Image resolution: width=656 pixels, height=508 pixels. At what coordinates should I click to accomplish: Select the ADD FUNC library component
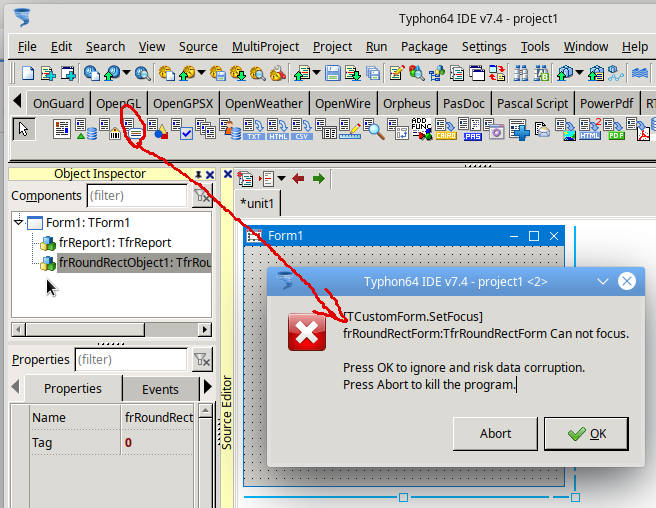click(421, 129)
